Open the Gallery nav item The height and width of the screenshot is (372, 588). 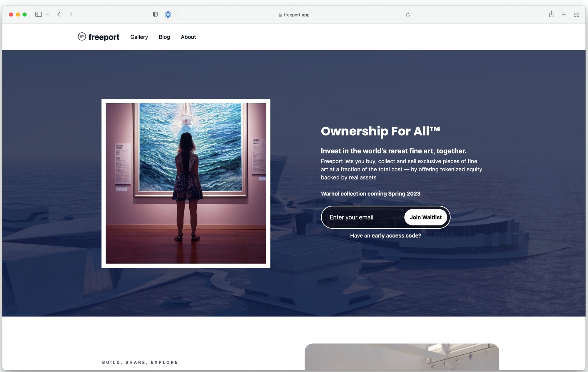click(x=139, y=37)
